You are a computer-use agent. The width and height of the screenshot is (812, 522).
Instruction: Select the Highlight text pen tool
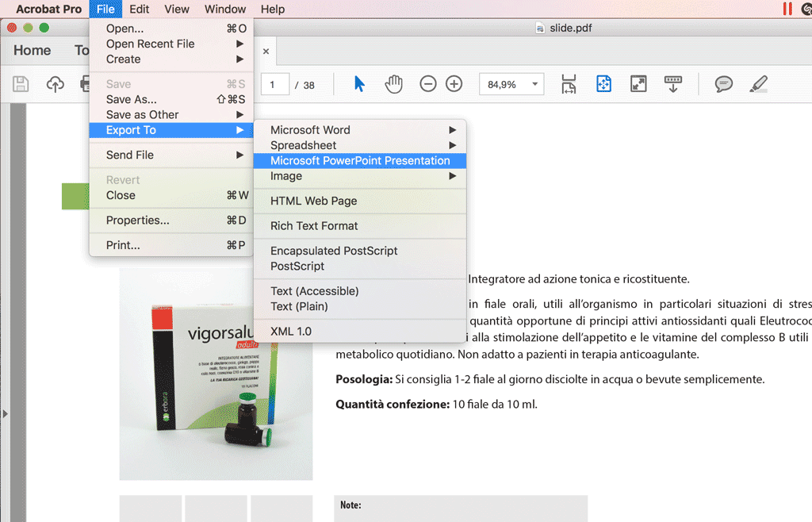pos(759,84)
